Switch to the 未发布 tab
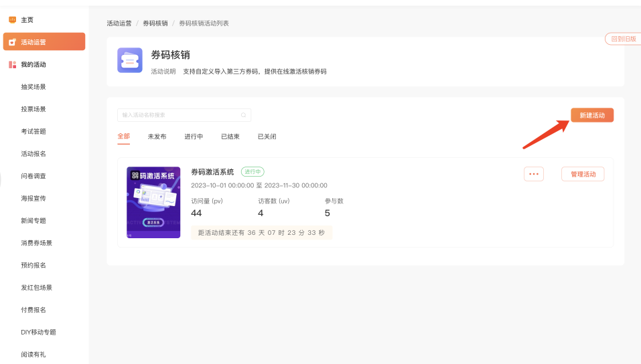The height and width of the screenshot is (364, 641). [x=157, y=136]
